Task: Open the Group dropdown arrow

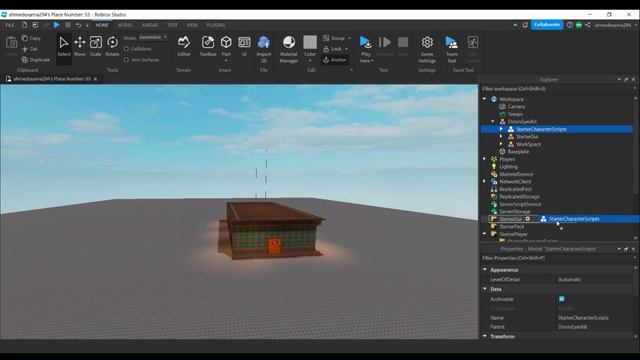Action: tap(350, 38)
